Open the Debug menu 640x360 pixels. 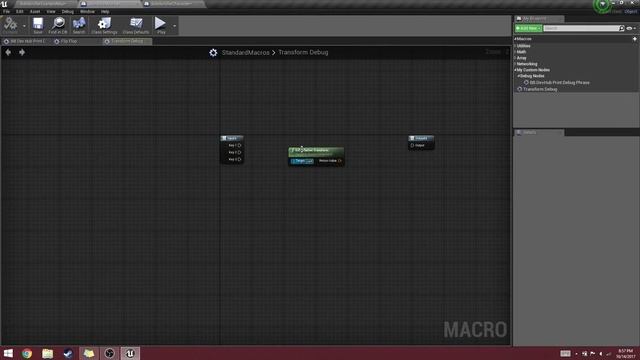click(x=67, y=11)
